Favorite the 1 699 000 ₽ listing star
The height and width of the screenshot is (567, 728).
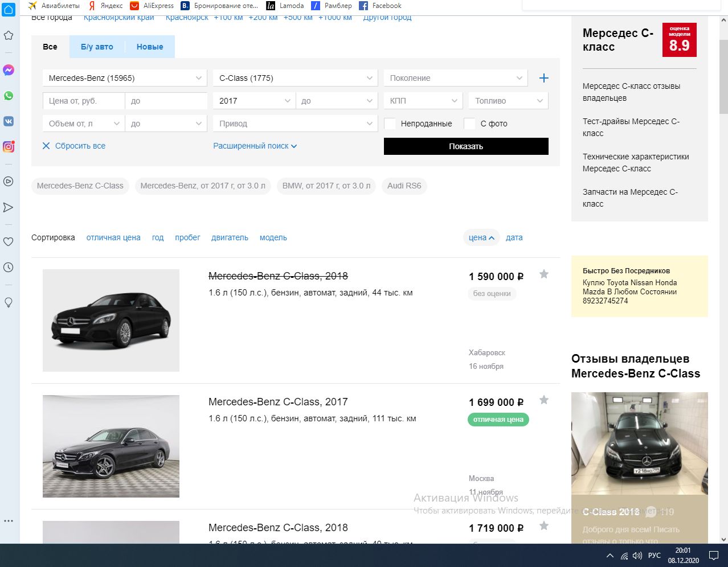tap(544, 400)
